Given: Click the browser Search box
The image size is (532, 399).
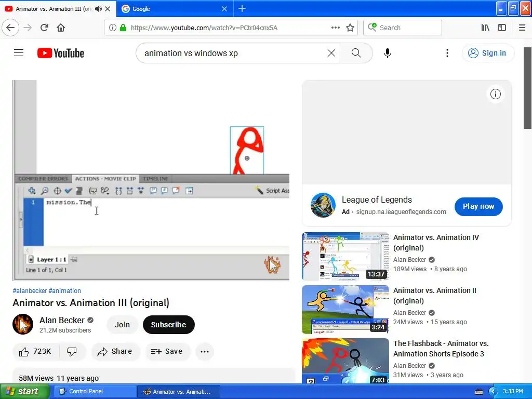Looking at the screenshot, I should click(403, 28).
